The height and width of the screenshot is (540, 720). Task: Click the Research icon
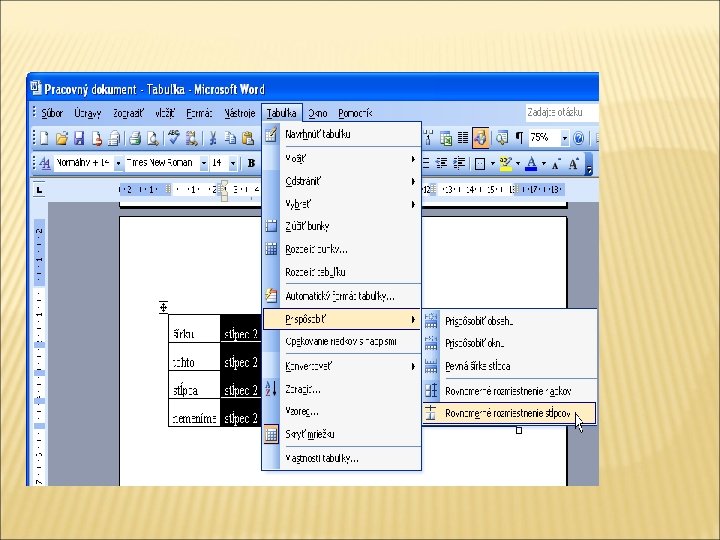click(191, 138)
